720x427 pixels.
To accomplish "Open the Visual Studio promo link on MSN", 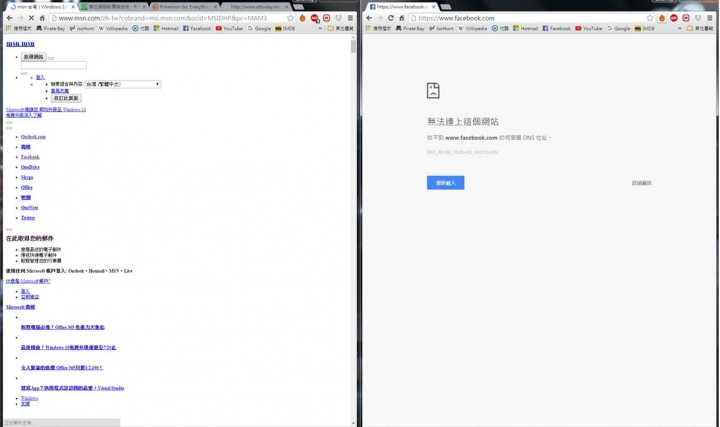I will (72, 388).
